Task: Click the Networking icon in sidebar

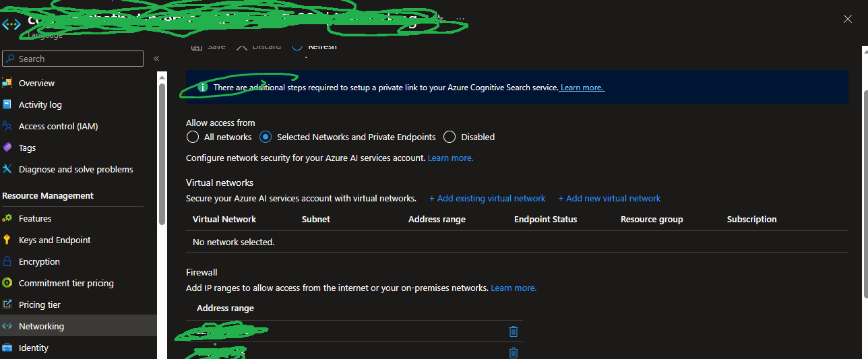Action: point(7,326)
